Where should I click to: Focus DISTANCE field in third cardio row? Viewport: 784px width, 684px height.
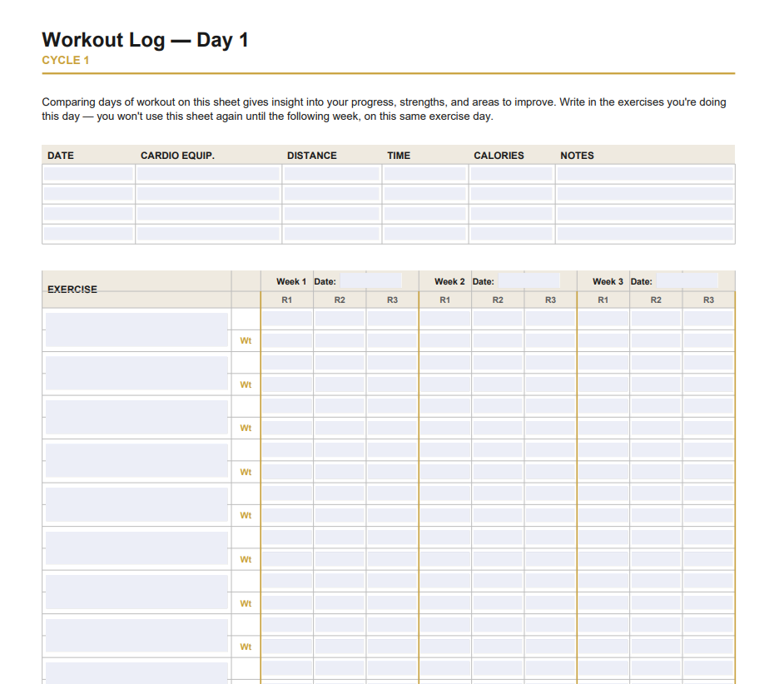[331, 214]
